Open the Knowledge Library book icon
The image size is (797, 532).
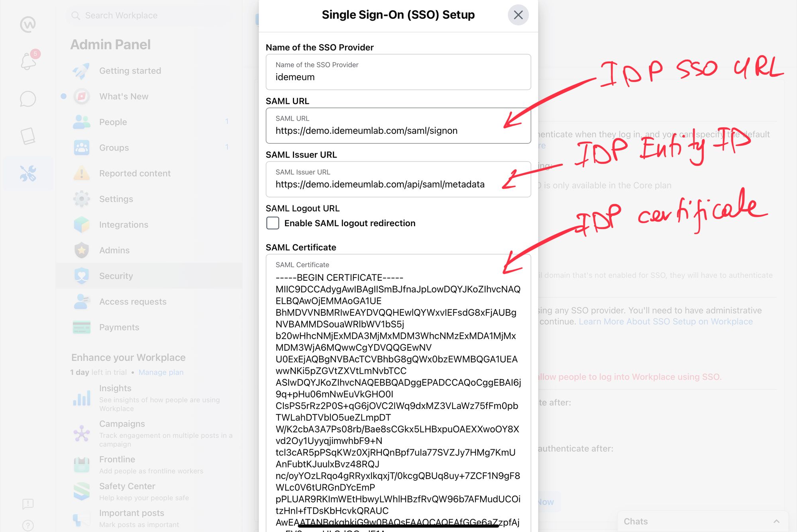pyautogui.click(x=28, y=136)
